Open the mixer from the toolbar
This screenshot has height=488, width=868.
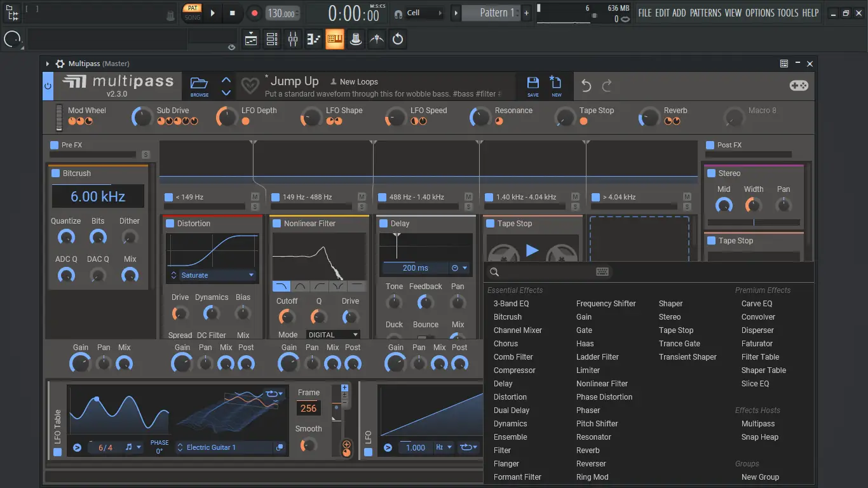point(293,39)
